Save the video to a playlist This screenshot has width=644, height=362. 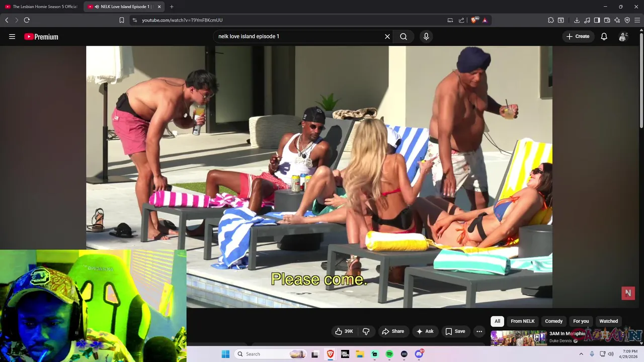coord(455,331)
